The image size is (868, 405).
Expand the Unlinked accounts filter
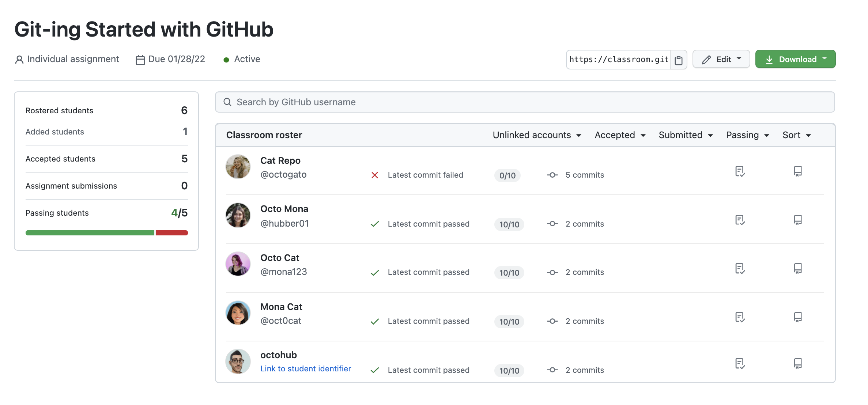click(537, 135)
